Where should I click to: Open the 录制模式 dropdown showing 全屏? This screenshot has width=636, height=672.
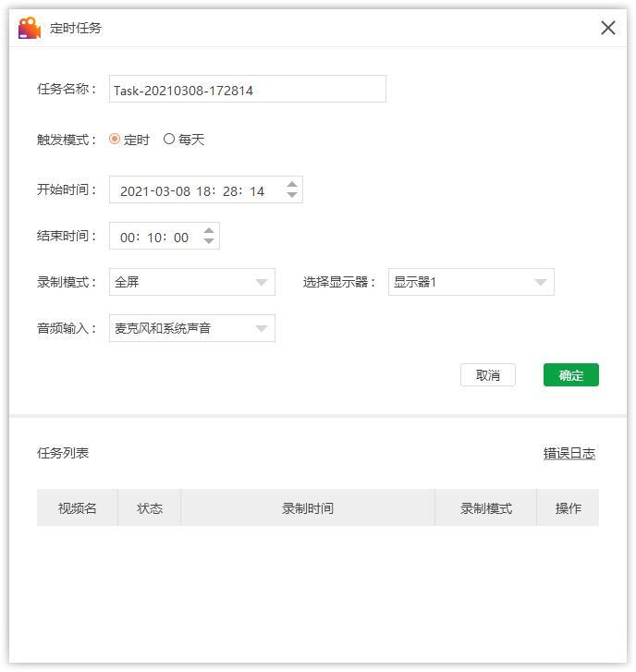(x=192, y=282)
